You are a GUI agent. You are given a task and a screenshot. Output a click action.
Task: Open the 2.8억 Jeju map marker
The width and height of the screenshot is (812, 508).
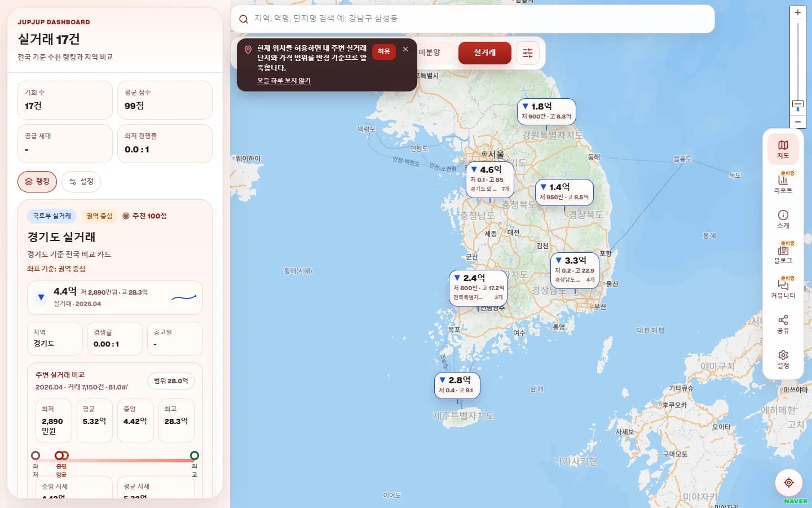point(457,385)
